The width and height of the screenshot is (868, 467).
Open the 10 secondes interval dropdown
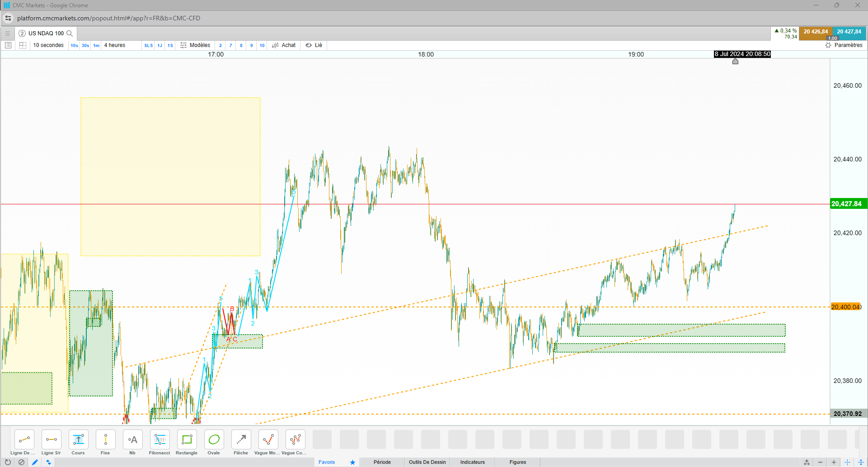[x=48, y=45]
